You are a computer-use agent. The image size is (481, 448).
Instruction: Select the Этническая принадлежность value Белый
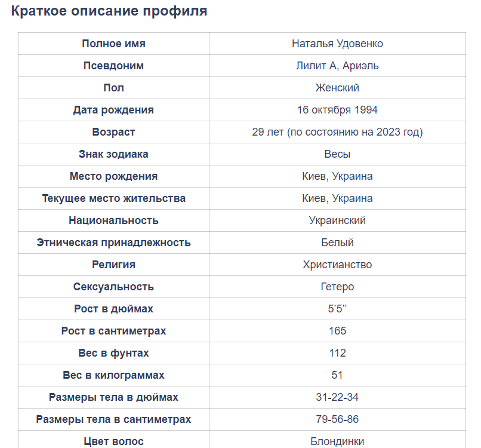click(x=337, y=243)
